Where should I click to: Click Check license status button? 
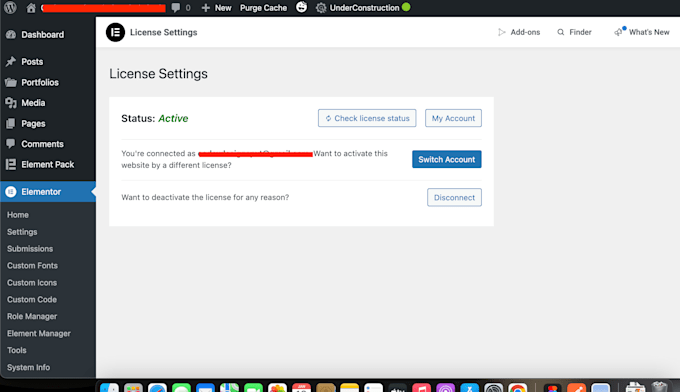(x=367, y=118)
